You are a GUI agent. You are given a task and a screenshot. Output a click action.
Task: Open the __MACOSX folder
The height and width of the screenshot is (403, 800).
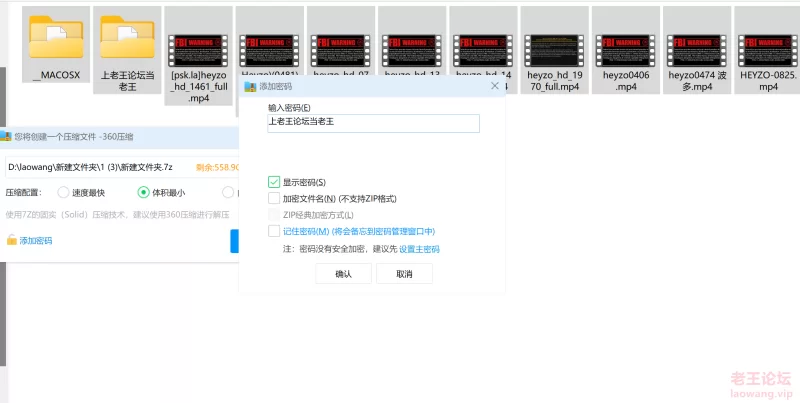pyautogui.click(x=56, y=44)
